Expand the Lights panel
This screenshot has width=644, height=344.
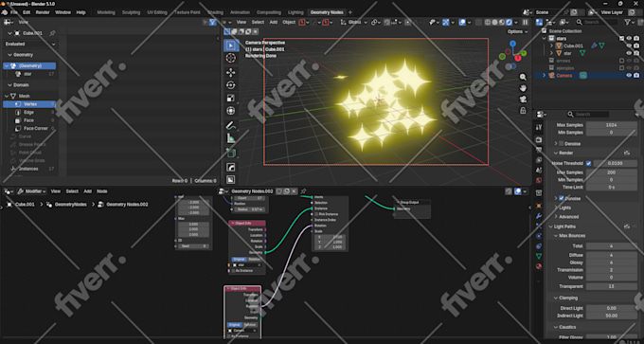pos(556,208)
